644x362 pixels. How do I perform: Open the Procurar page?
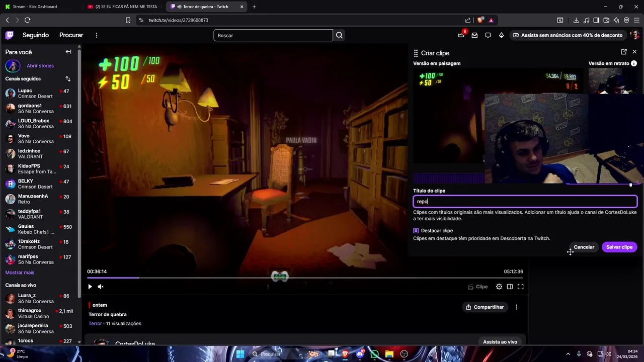click(71, 35)
